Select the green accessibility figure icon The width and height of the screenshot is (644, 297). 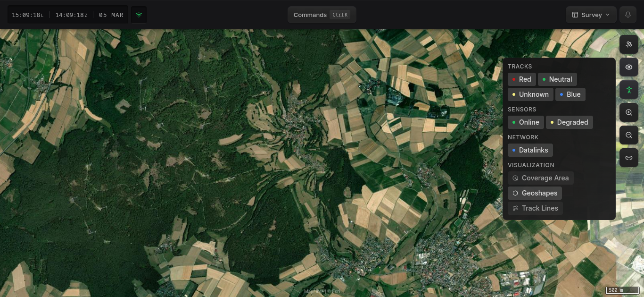point(629,90)
